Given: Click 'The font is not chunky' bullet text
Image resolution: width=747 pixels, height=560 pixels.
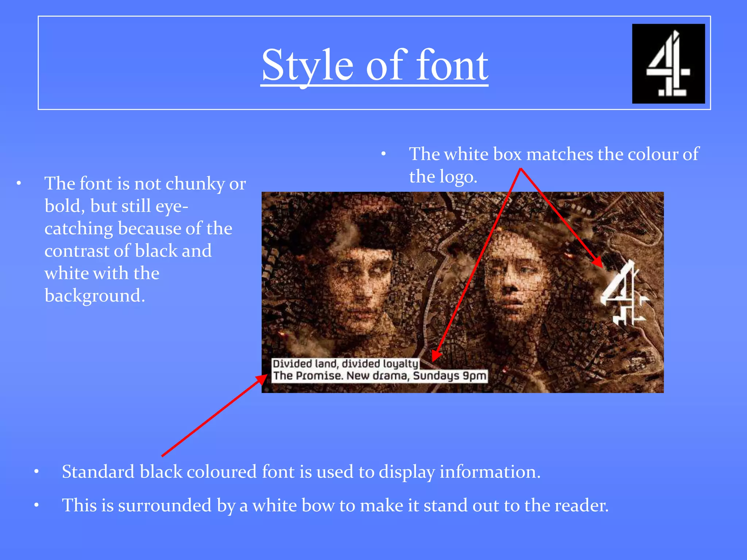Looking at the screenshot, I should click(x=145, y=239).
